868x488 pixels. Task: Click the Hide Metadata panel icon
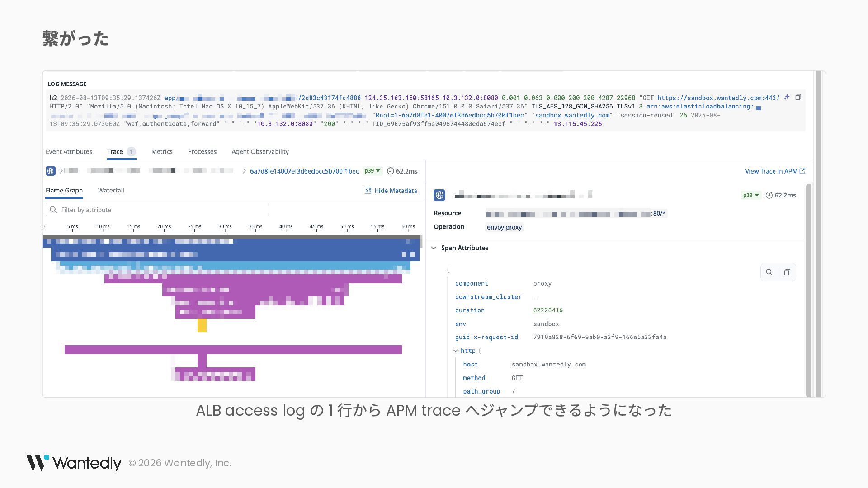(x=368, y=191)
